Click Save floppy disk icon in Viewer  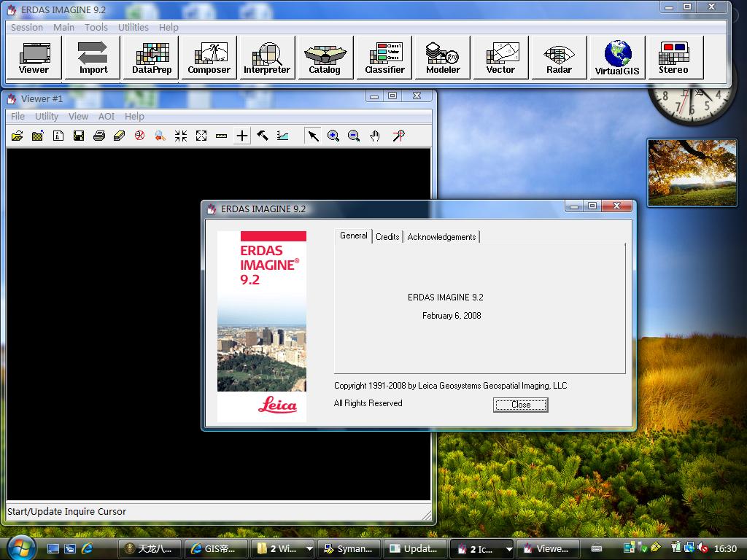click(79, 136)
